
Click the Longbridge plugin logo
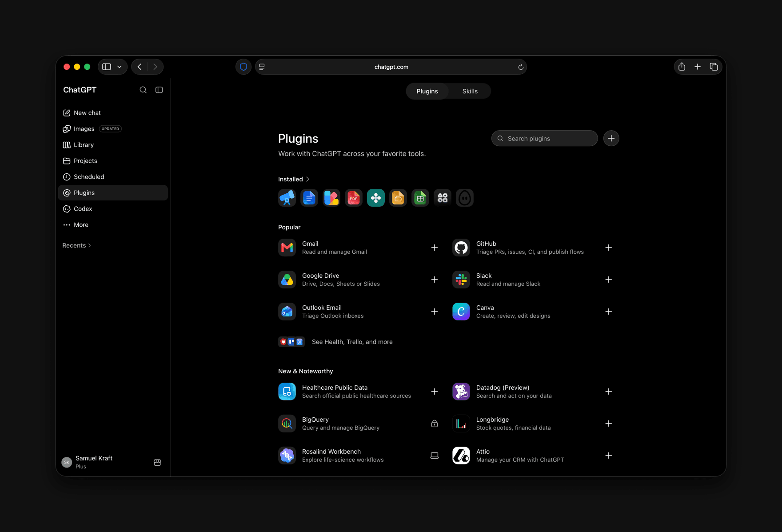[461, 424]
